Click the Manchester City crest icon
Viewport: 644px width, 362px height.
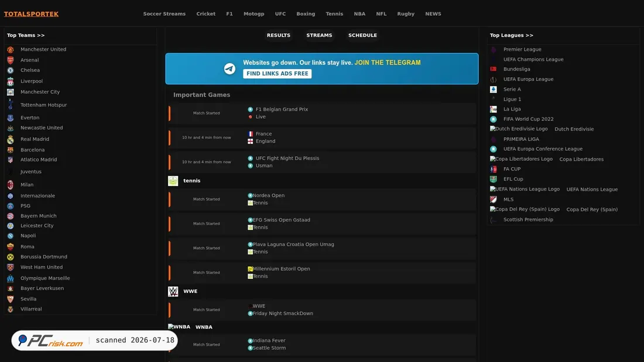click(x=11, y=92)
